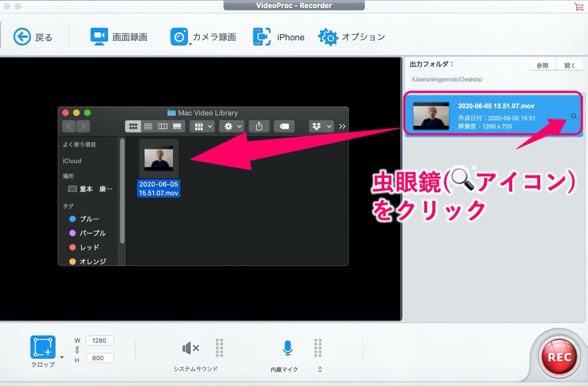Image resolution: width=588 pixels, height=386 pixels.
Task: Open Finder's group-by arrangement dropdown
Action: [x=202, y=127]
